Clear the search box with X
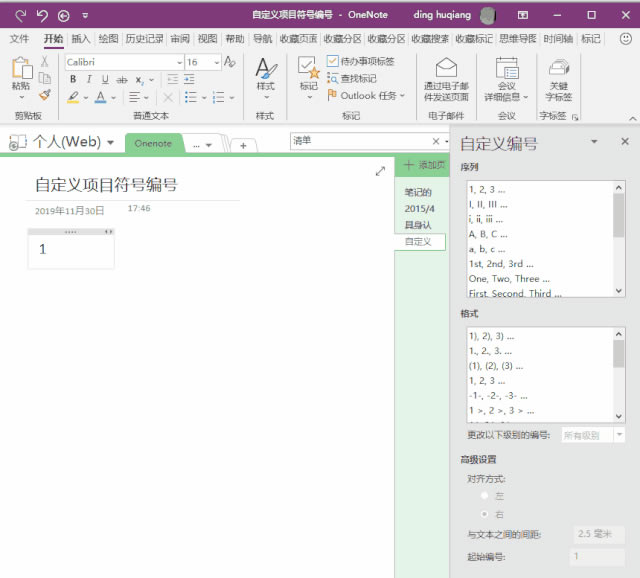This screenshot has width=640, height=578. tap(436, 141)
